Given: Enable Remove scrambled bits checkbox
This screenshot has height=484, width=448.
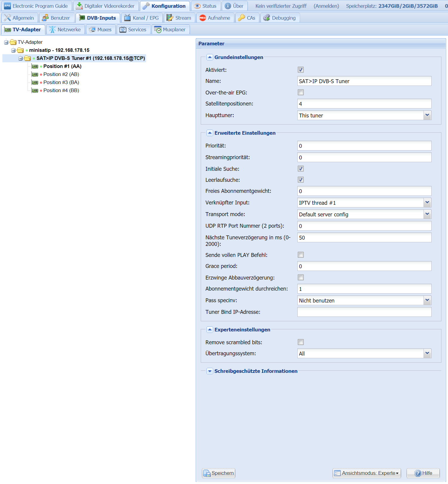Looking at the screenshot, I should coord(301,342).
